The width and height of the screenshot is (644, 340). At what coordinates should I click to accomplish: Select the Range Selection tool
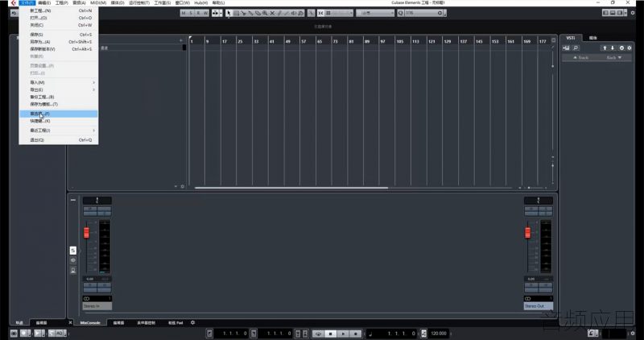(236, 13)
